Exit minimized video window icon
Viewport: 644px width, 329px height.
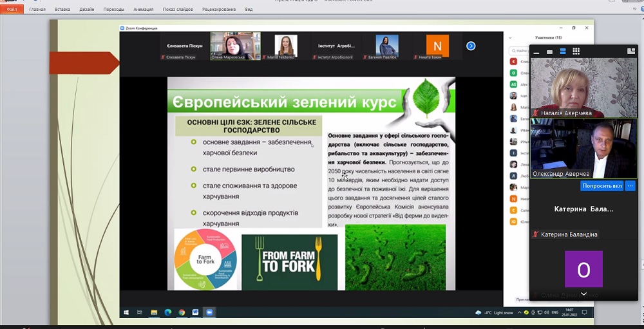(x=631, y=52)
